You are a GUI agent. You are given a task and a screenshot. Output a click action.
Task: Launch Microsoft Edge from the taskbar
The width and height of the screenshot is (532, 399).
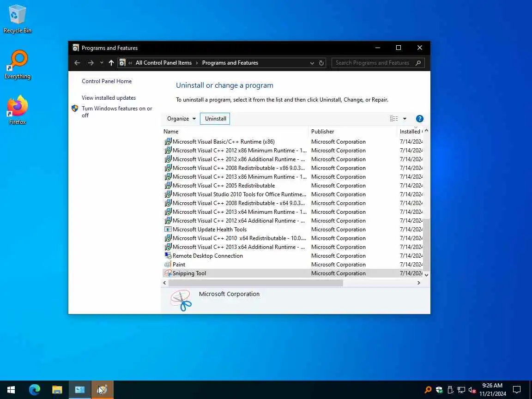tap(35, 390)
